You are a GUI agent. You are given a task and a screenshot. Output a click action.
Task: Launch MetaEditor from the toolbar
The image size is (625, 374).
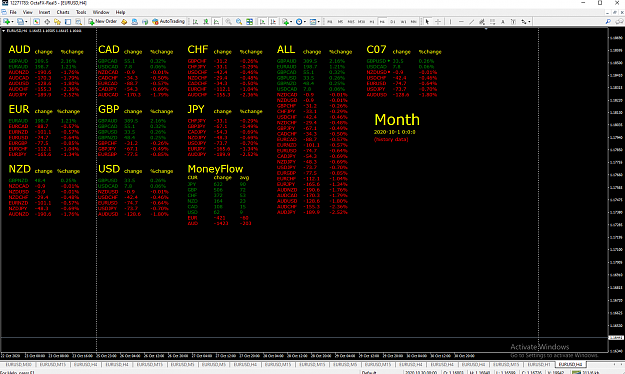point(124,22)
